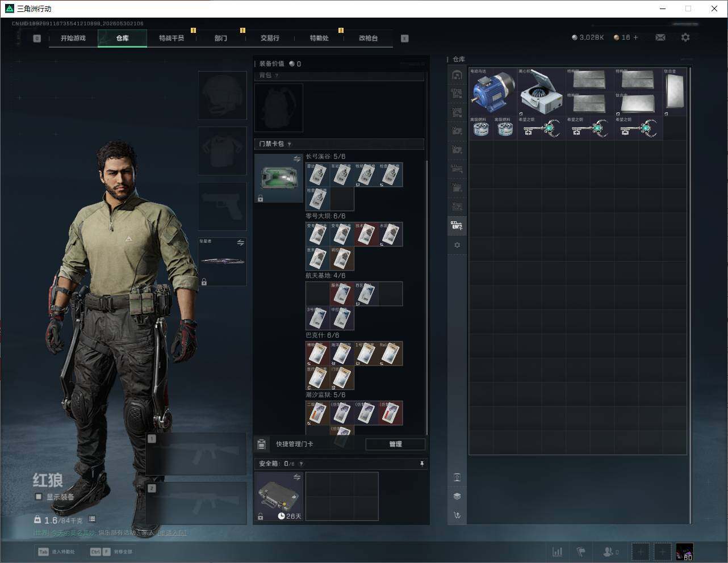Click the flag icon in bottom bar
Screen dimensions: 728x563
(x=581, y=552)
